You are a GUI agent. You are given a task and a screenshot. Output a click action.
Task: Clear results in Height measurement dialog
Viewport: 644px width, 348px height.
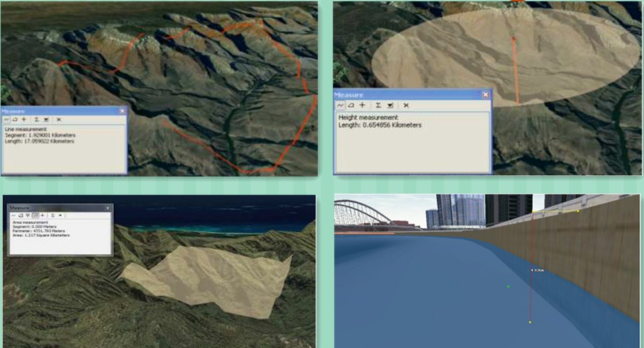click(406, 105)
